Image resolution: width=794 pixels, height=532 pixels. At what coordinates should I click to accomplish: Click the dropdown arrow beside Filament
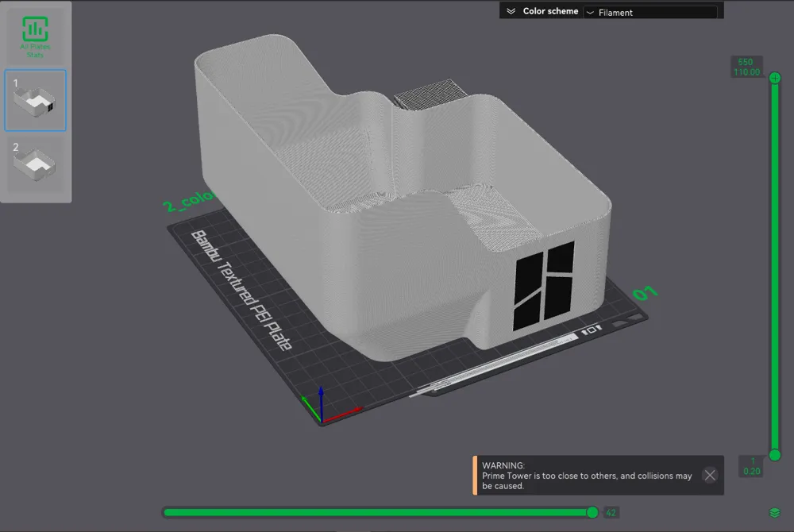click(x=590, y=13)
